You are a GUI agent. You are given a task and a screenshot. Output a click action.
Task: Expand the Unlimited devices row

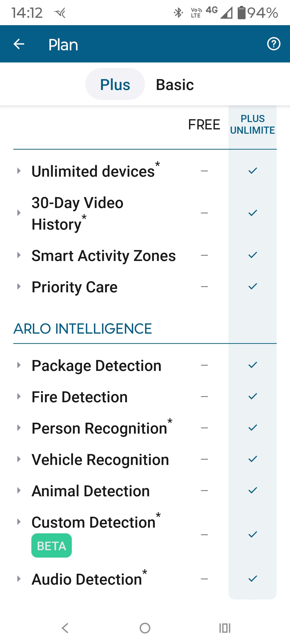click(x=19, y=171)
